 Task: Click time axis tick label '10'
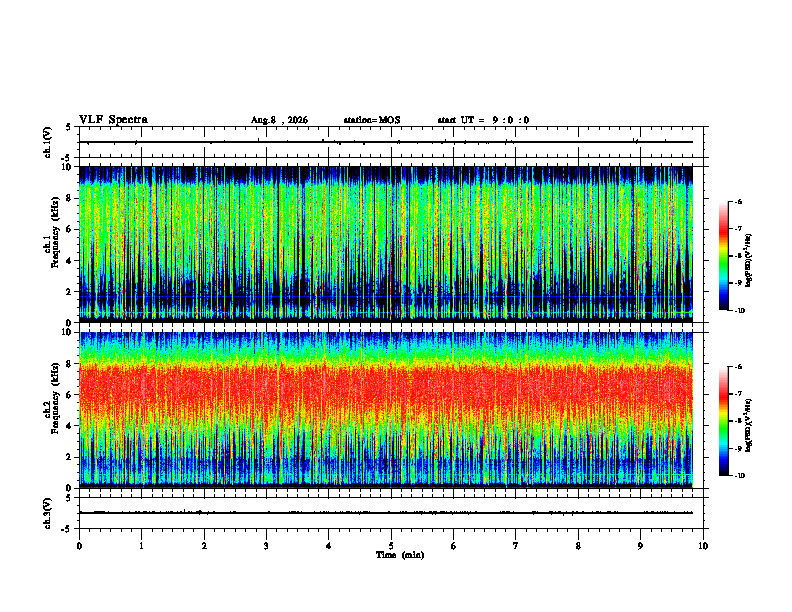pyautogui.click(x=703, y=546)
